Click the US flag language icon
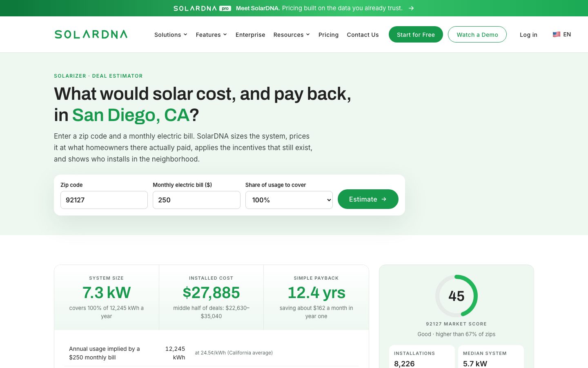588x368 pixels. coord(557,34)
